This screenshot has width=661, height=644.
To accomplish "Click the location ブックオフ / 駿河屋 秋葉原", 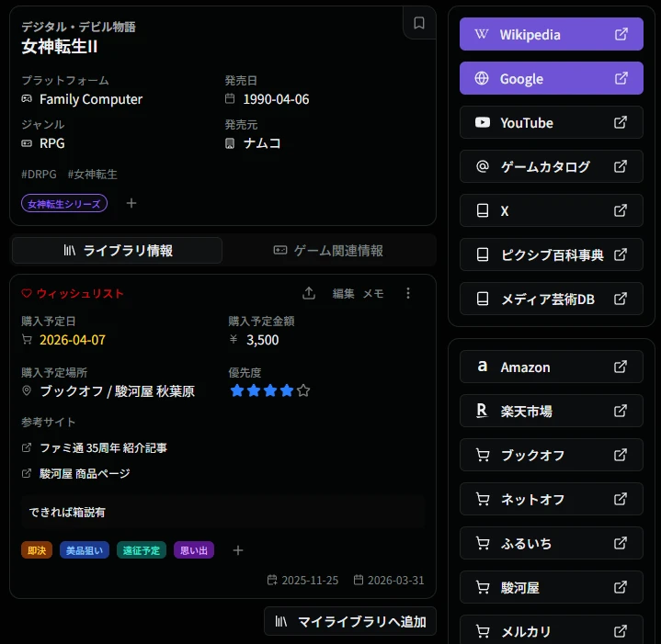I will click(x=117, y=391).
